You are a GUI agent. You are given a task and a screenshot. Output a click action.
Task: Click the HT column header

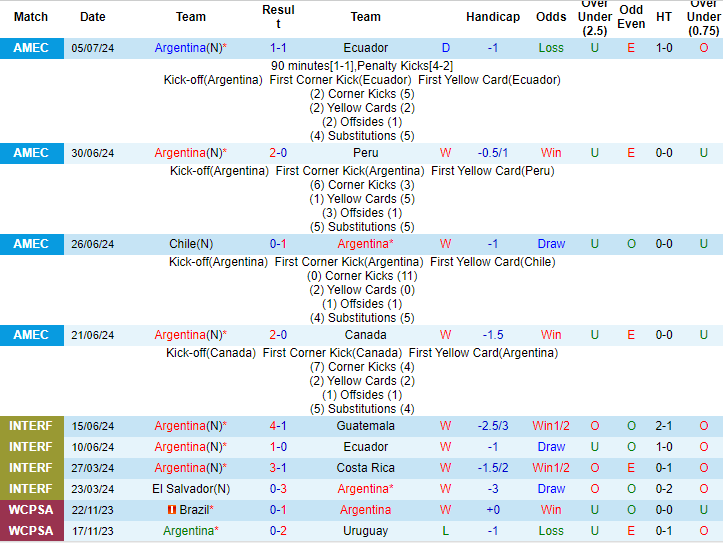pyautogui.click(x=664, y=17)
